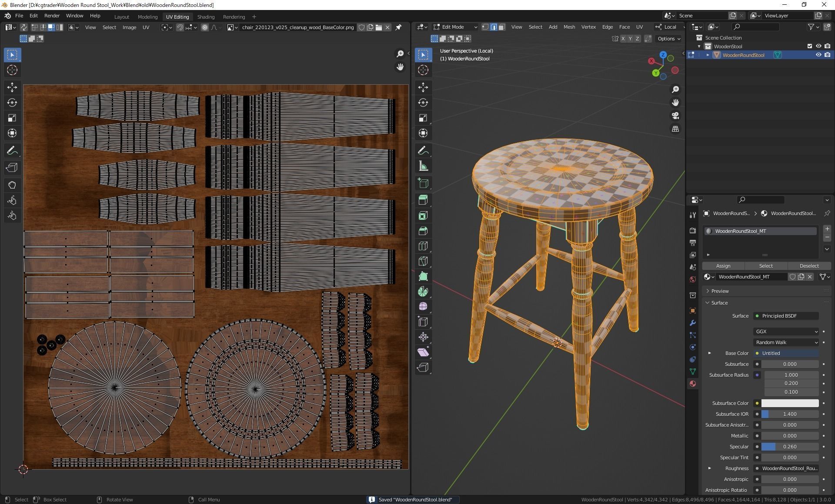Add a new material slot
Screen dimensions: 835x504
(827, 229)
